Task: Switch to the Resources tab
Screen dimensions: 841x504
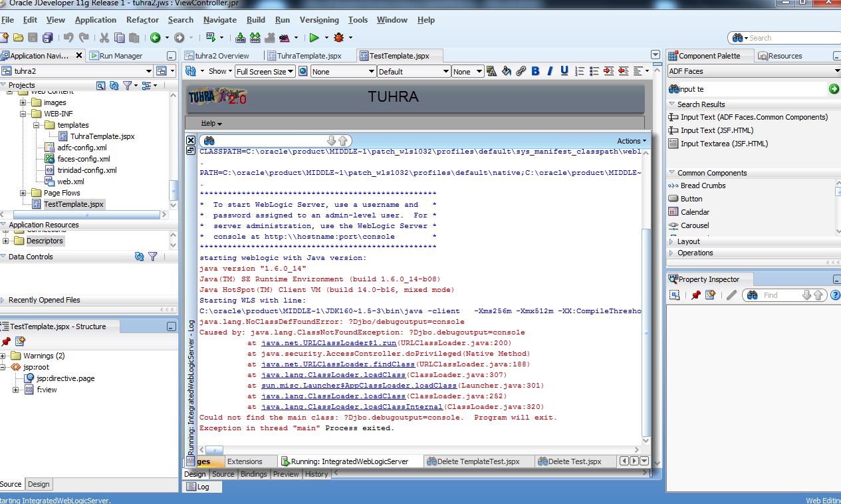Action: pos(780,56)
